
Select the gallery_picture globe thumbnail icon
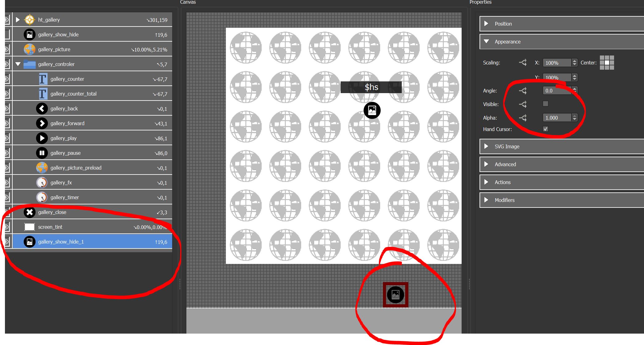tap(30, 49)
